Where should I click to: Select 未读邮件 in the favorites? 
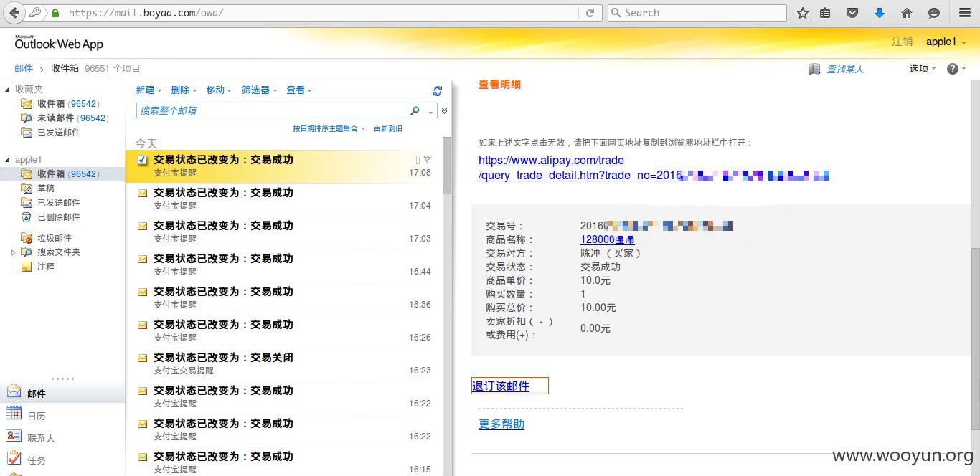(64, 118)
